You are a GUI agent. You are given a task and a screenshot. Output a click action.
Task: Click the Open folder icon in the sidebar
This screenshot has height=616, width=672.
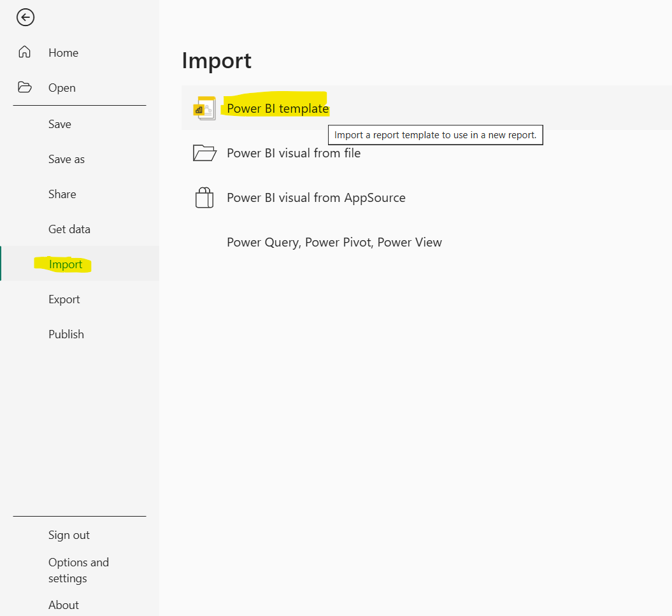point(24,87)
